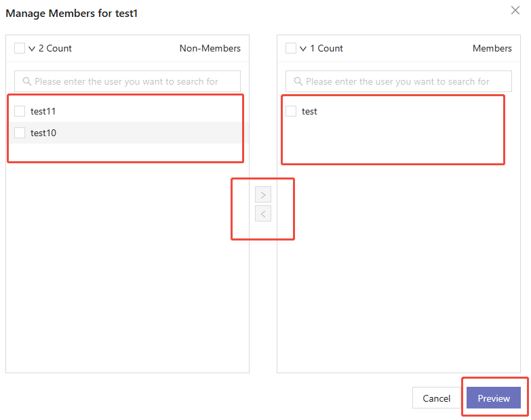Close the Manage Members dialog
Image resolution: width=531 pixels, height=420 pixels.
515,10
